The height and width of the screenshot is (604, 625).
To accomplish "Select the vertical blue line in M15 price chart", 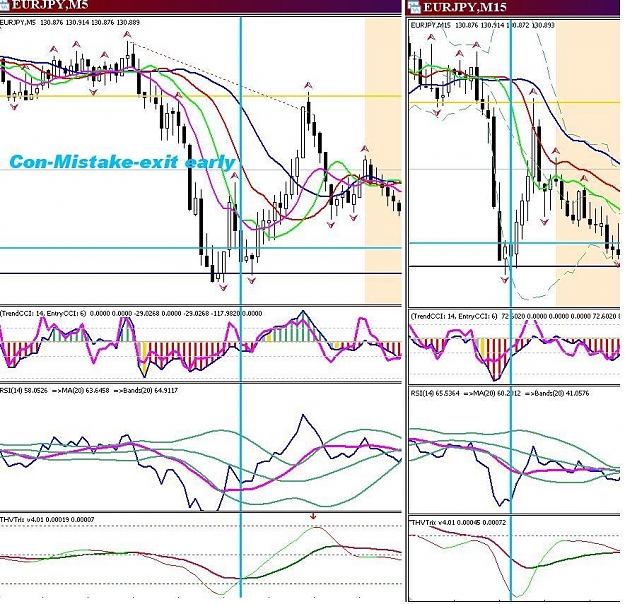I will click(511, 163).
